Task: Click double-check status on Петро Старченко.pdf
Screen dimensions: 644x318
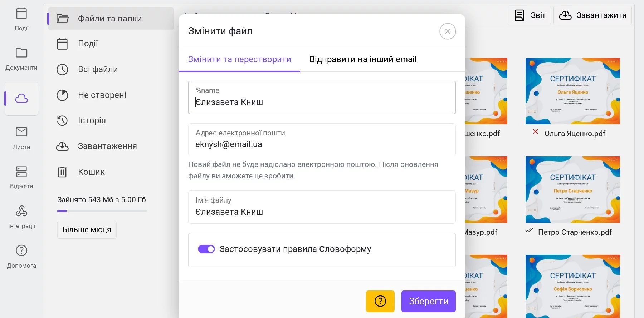Action: 529,230
